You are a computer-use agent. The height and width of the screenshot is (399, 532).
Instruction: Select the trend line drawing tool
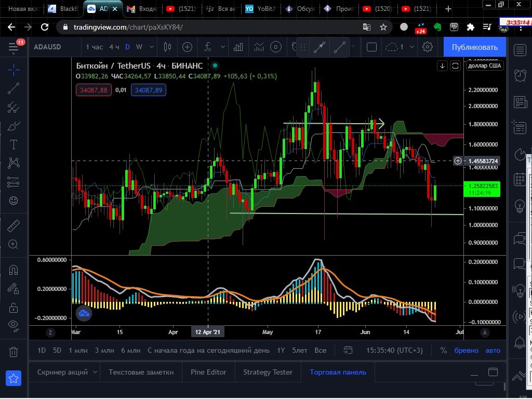(x=14, y=88)
